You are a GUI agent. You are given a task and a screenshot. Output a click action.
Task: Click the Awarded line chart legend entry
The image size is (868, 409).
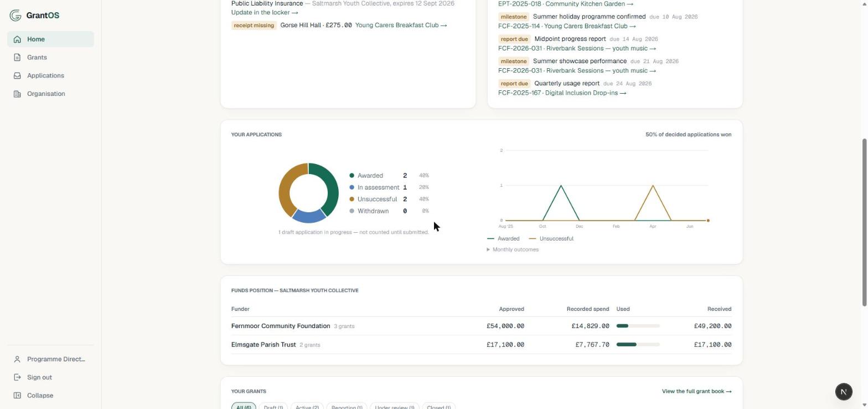coord(503,239)
